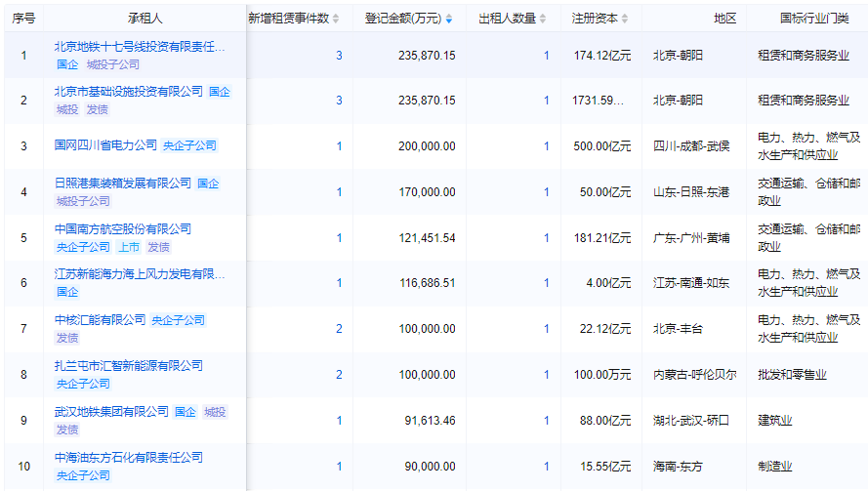Open 北京市基础设施投资有限公司 link
This screenshot has width=868, height=491.
129,92
